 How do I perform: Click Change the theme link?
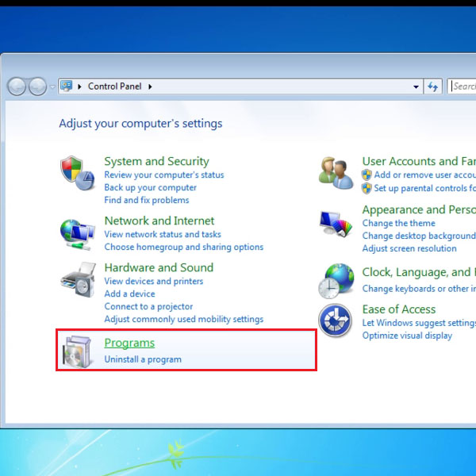(x=398, y=223)
